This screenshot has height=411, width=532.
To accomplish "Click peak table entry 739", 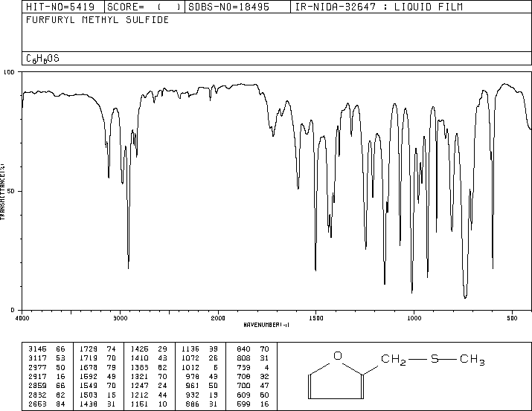I will click(x=243, y=367).
